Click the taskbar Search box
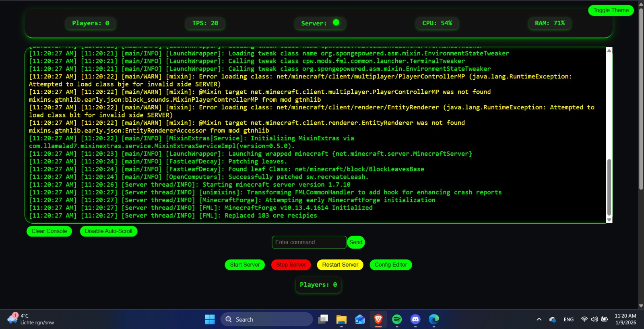This screenshot has width=644, height=329. point(266,319)
